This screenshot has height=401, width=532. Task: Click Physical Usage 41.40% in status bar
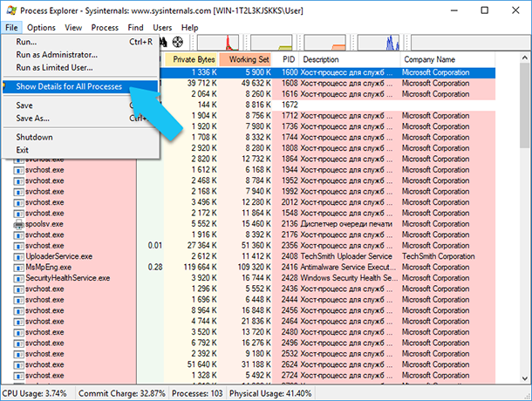270,393
